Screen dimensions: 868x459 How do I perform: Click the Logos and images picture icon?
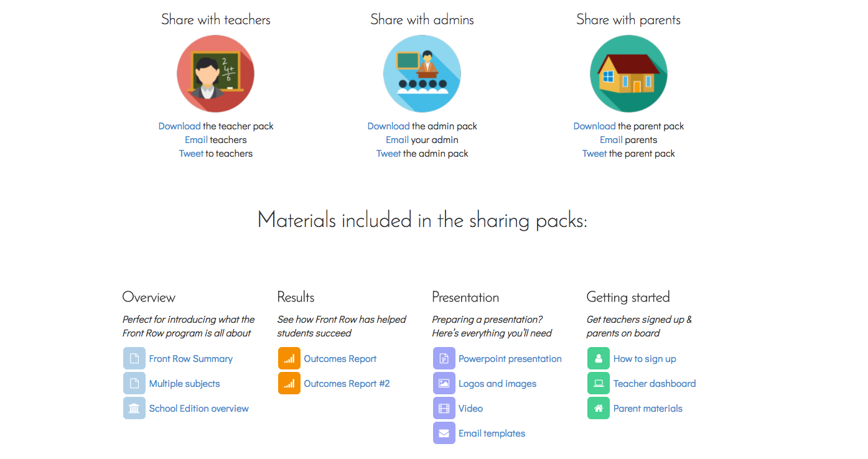click(x=444, y=383)
